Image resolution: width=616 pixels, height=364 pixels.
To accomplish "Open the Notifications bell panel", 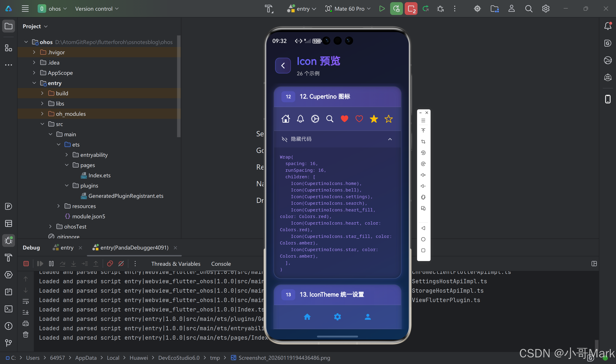I will (x=608, y=26).
